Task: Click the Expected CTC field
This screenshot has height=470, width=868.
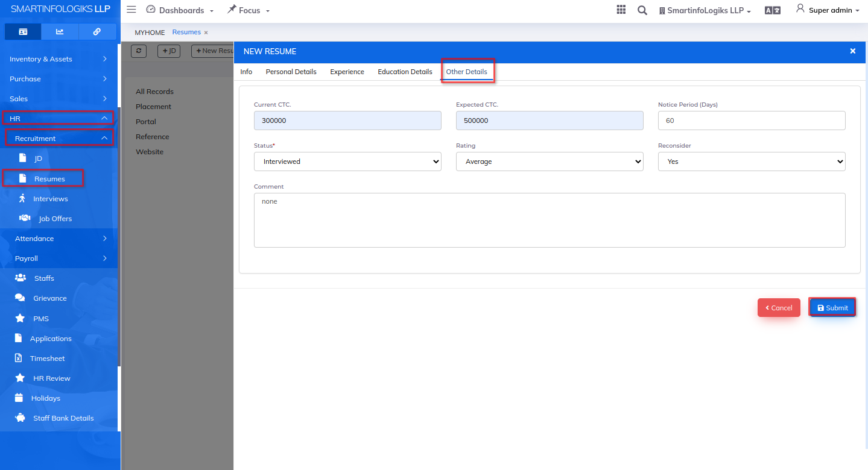Action: click(x=550, y=121)
